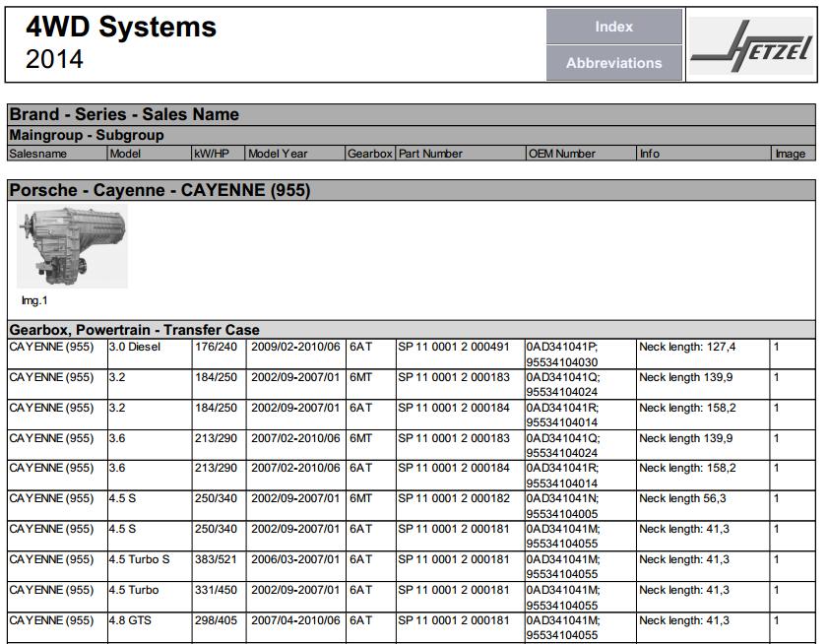Click the 'Gearbox, Powertrain - Transfer Case' subheading
This screenshot has height=644, width=828.
[134, 330]
